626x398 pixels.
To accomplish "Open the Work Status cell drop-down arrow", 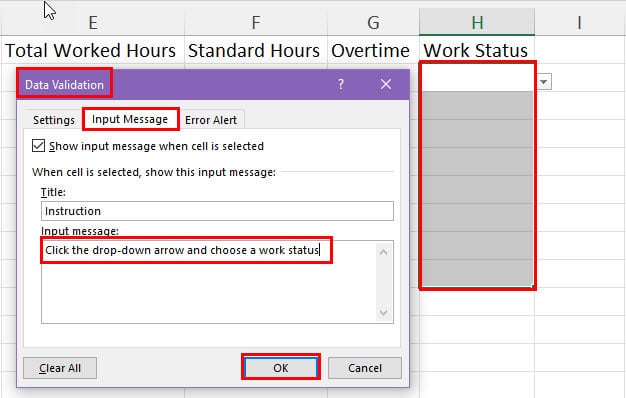I will coord(543,82).
